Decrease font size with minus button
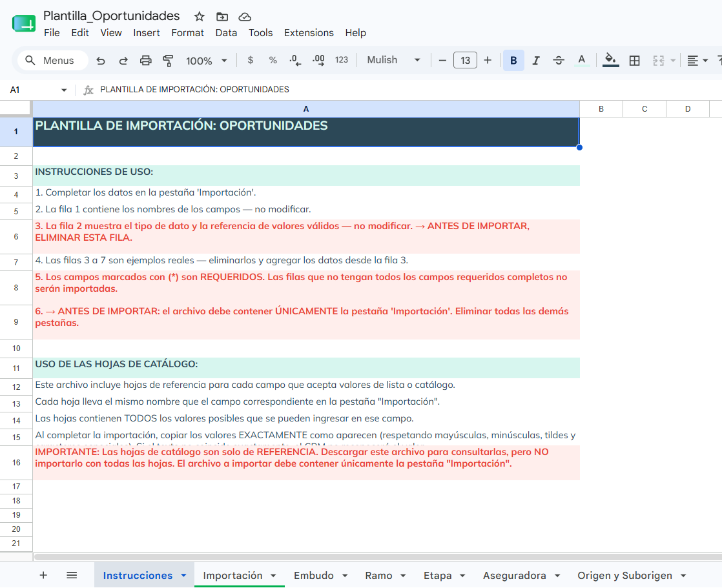 click(x=442, y=60)
